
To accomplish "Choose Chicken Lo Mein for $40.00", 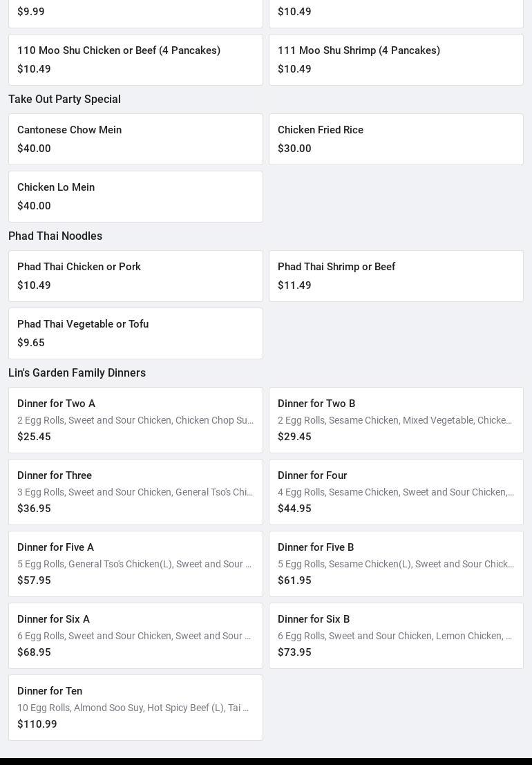I will click(135, 196).
